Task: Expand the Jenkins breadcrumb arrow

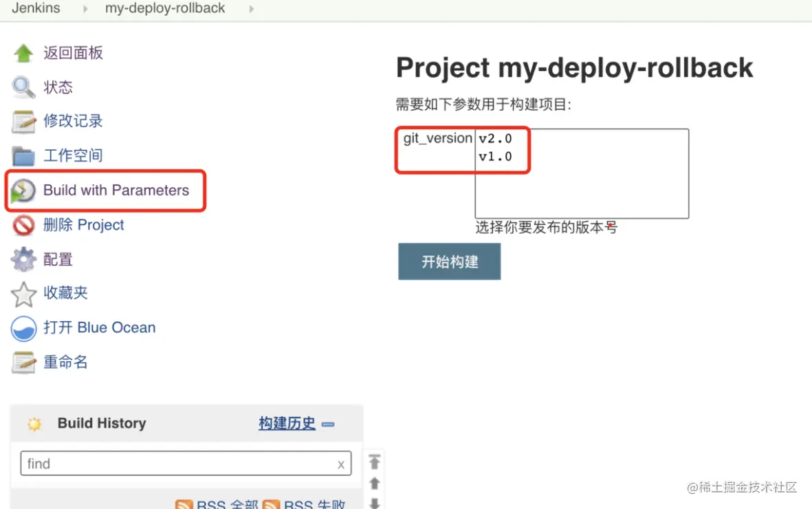Action: coord(85,9)
